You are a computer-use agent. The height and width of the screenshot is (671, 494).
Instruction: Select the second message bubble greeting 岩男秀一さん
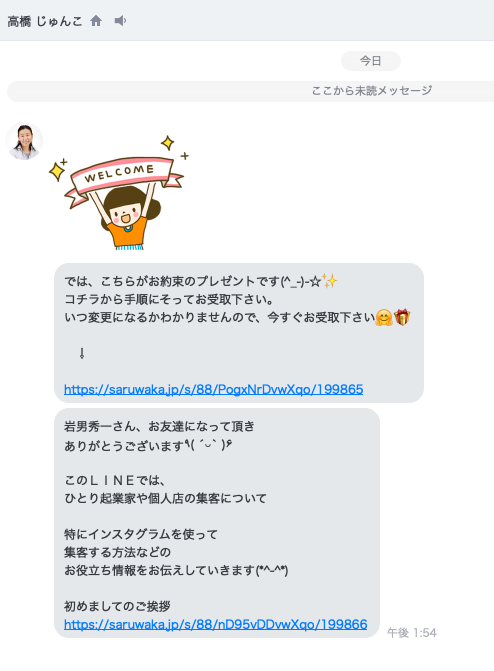(217, 523)
